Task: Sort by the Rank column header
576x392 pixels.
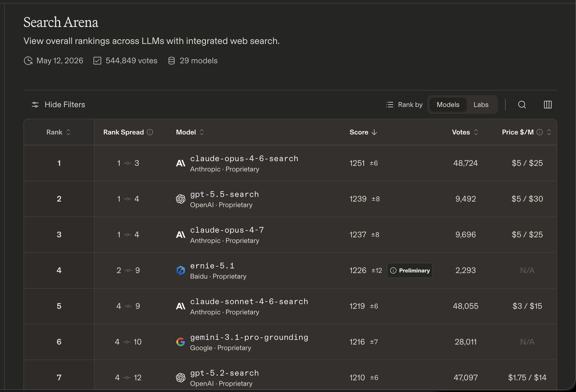Action: coord(58,132)
